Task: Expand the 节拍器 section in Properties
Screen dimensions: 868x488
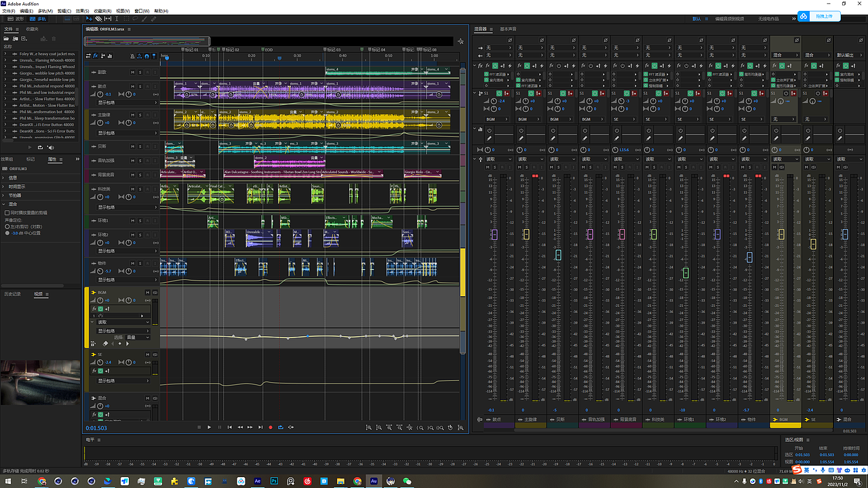Action: point(3,195)
